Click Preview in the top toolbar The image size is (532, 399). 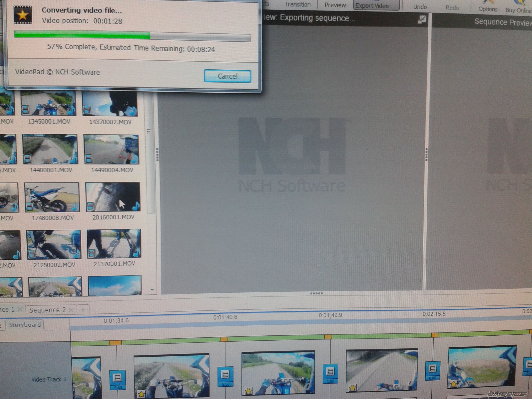pos(335,5)
